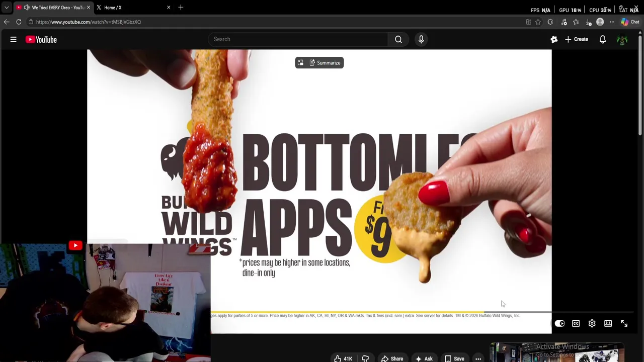
Task: Dislike the video
Action: click(x=365, y=358)
